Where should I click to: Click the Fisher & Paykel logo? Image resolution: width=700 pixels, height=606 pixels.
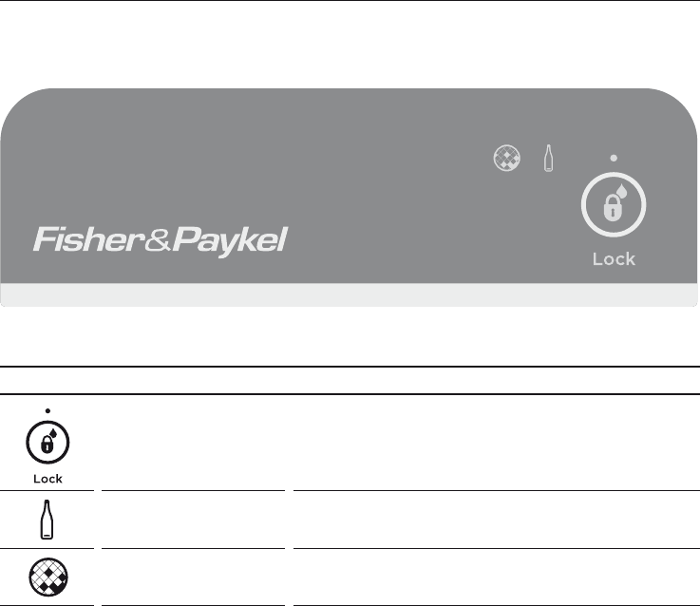tap(160, 239)
